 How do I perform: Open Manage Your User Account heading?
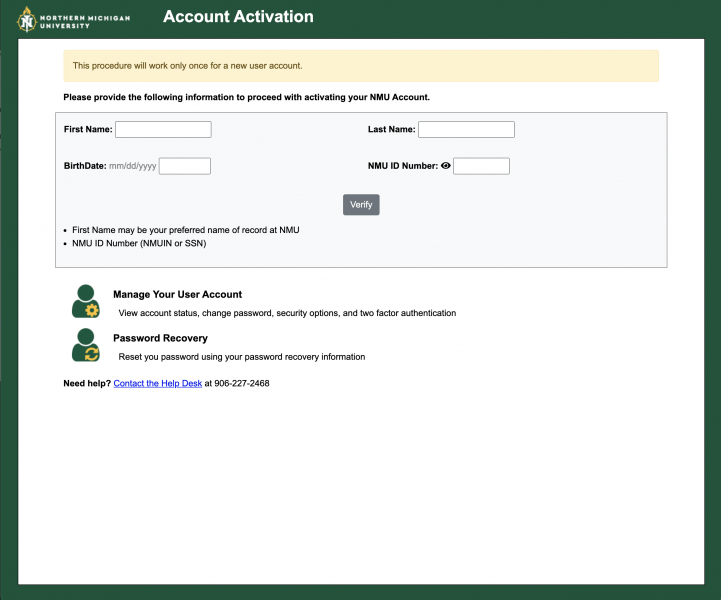point(177,295)
